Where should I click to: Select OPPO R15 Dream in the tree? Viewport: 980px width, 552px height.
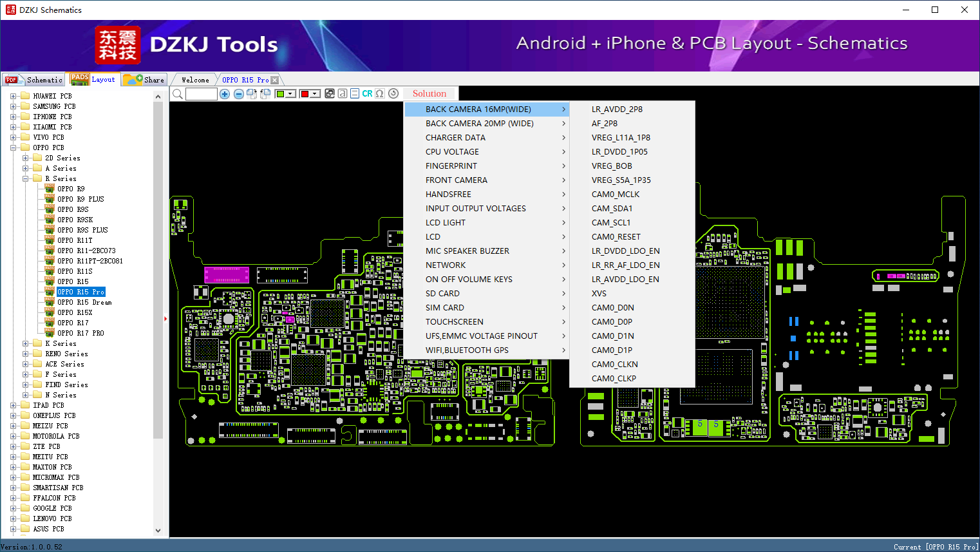[x=84, y=302]
